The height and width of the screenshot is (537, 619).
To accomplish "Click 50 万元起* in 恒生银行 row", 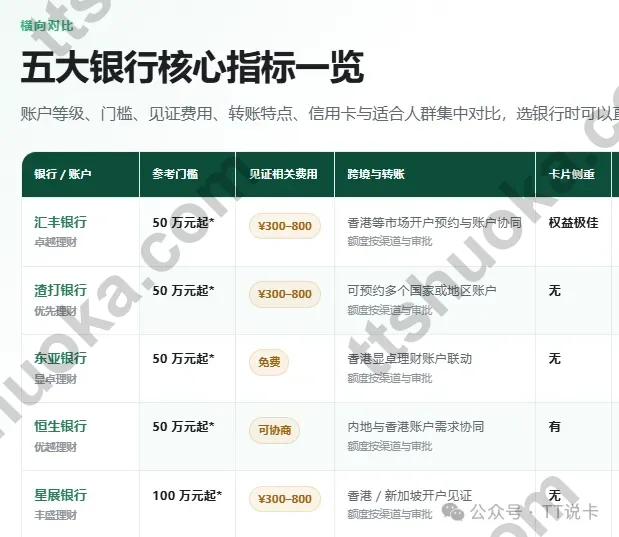I will [x=183, y=426].
